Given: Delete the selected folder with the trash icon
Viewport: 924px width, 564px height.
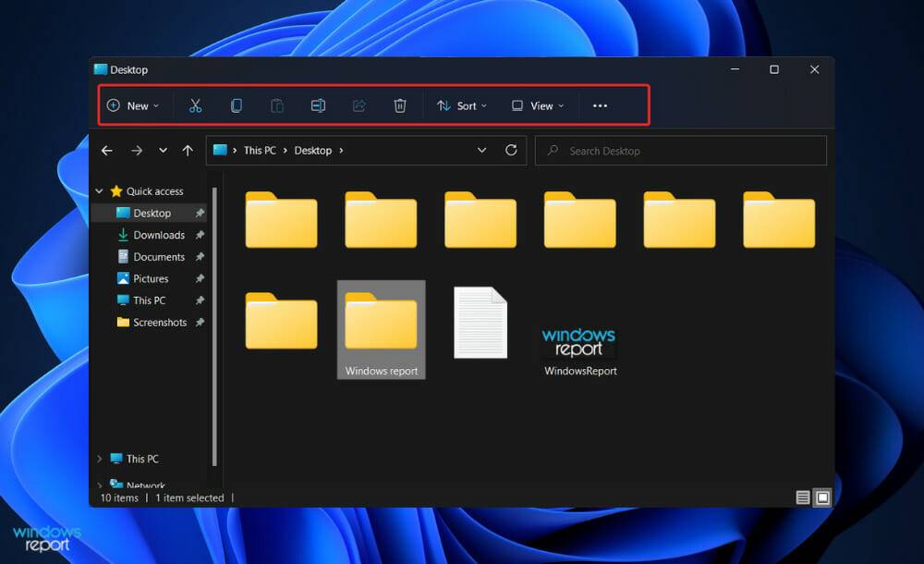Looking at the screenshot, I should click(x=400, y=105).
